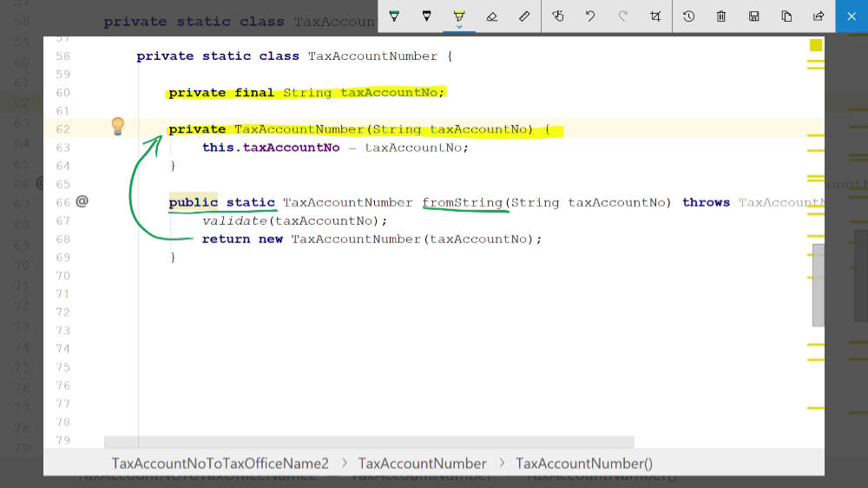Image resolution: width=868 pixels, height=488 pixels.
Task: Select the TaxAccountNumber() breadcrumb
Action: pyautogui.click(x=584, y=464)
